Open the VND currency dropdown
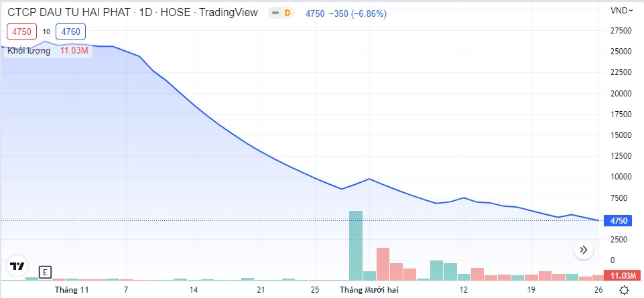Image resolution: width=644 pixels, height=298 pixels. [x=619, y=10]
